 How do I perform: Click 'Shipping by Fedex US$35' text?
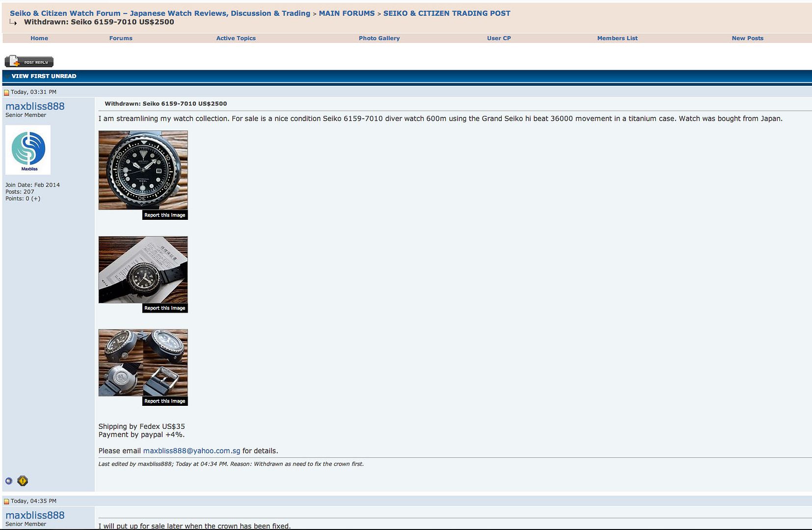tap(141, 426)
